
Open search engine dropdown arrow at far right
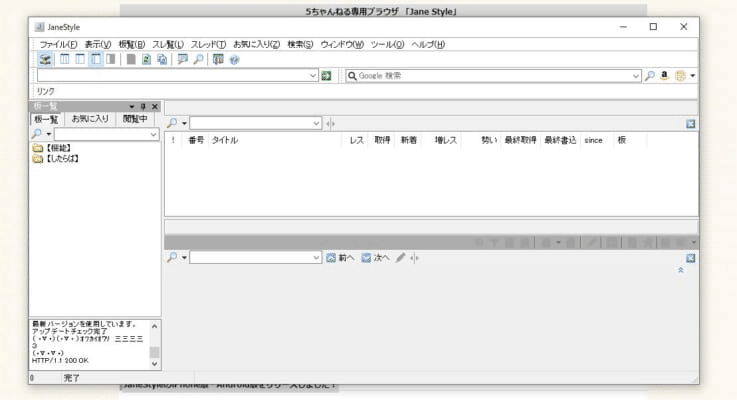click(x=692, y=76)
